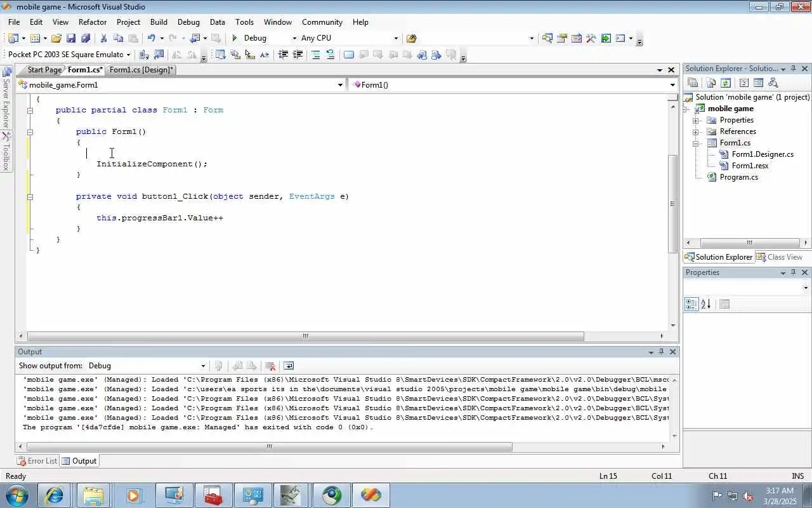The image size is (812, 508).
Task: Toggle auto-hide pin on the Output panel
Action: [x=661, y=352]
